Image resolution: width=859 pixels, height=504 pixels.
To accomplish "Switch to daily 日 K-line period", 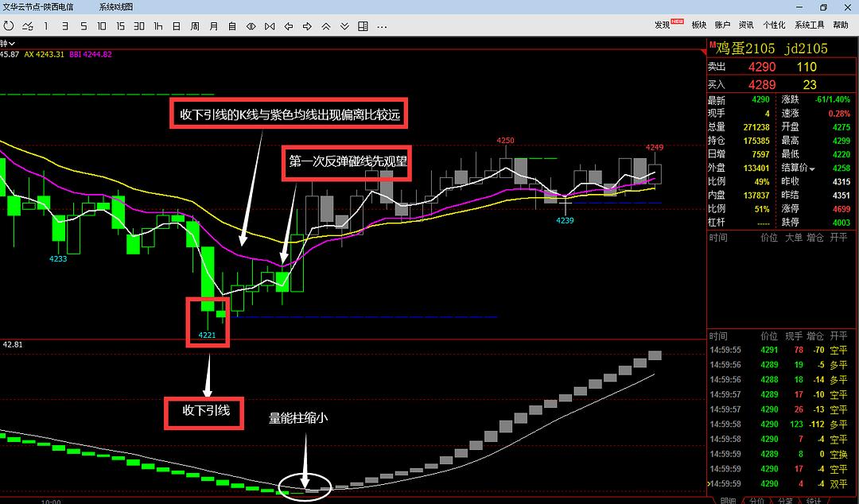I will click(x=176, y=26).
